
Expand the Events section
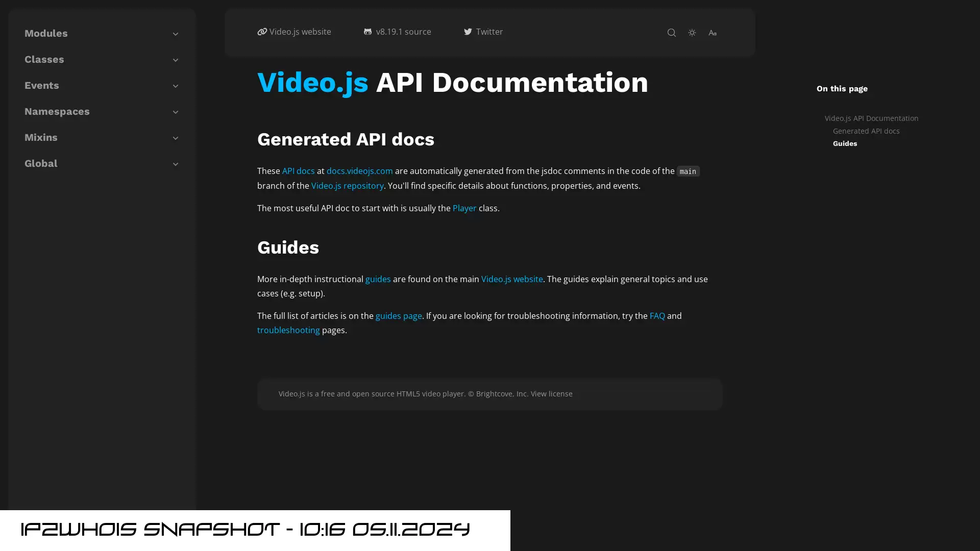175,85
